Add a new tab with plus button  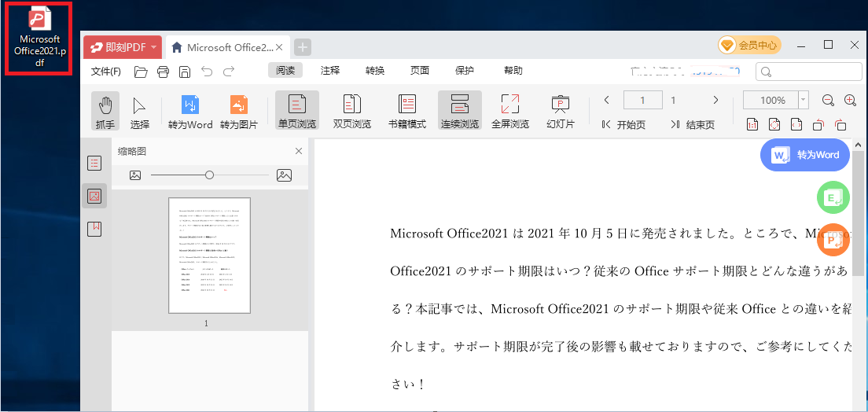click(302, 48)
